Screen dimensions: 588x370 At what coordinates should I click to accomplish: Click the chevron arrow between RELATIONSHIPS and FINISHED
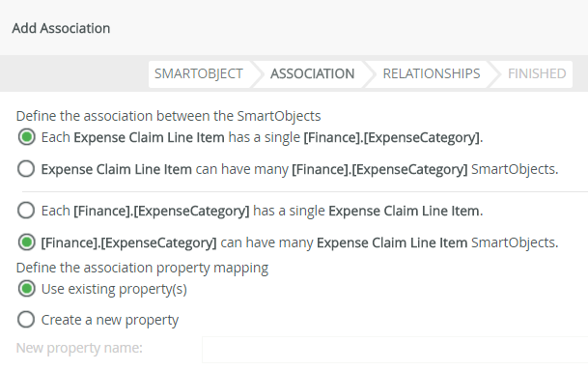[x=494, y=74]
